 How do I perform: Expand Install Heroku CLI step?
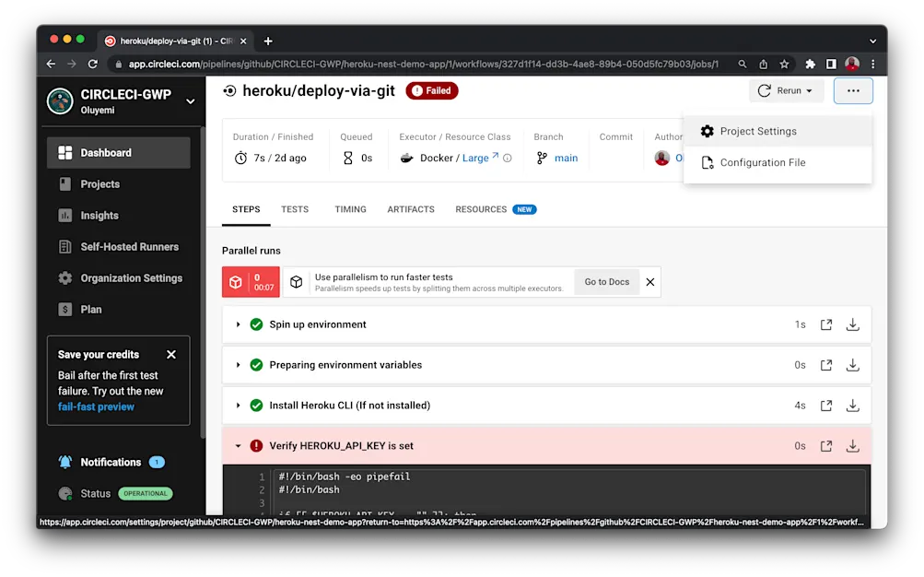pyautogui.click(x=238, y=406)
